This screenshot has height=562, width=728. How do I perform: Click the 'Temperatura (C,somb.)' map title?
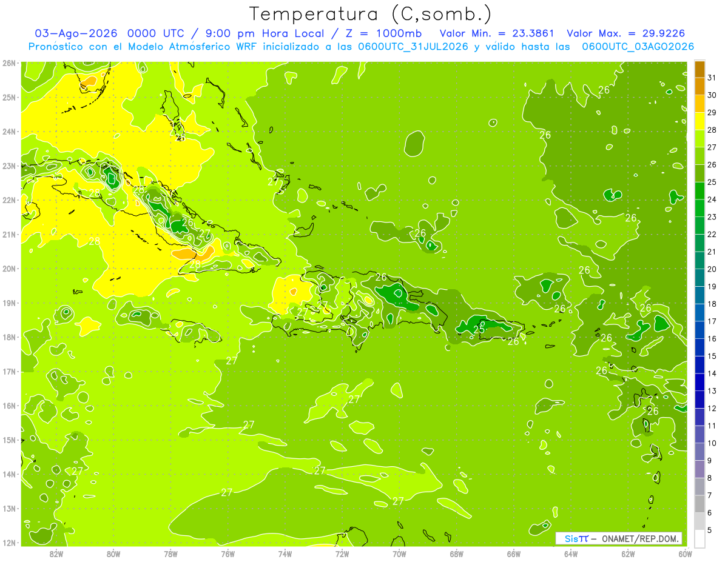(x=370, y=14)
